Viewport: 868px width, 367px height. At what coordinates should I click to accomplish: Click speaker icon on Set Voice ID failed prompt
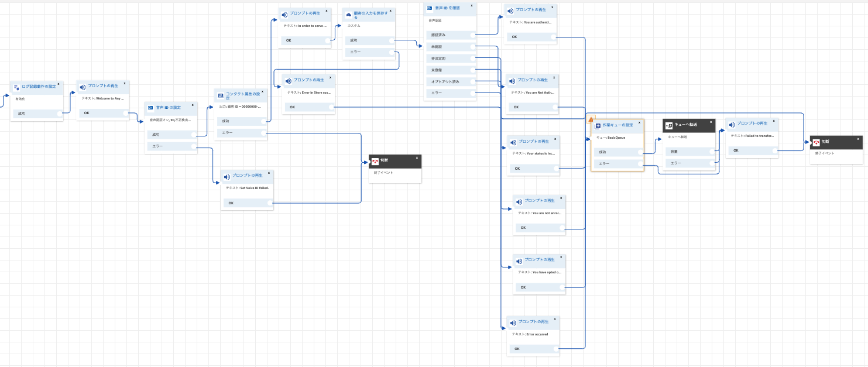227,176
